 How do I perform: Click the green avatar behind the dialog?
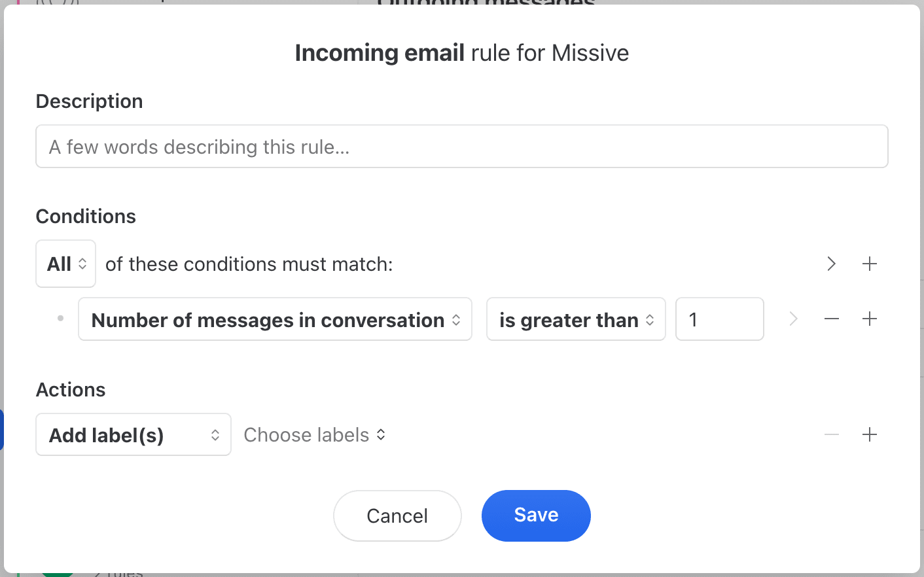[x=57, y=574]
